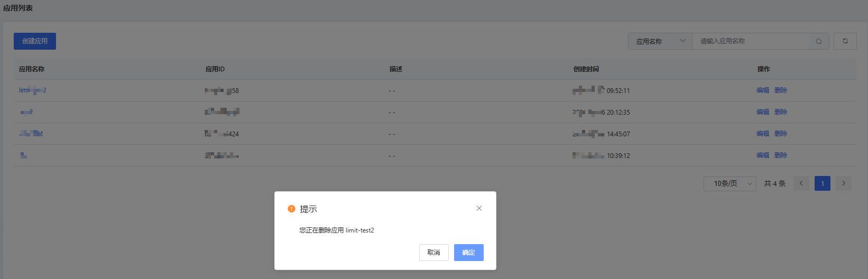
Task: Click the refresh list icon button
Action: [845, 41]
